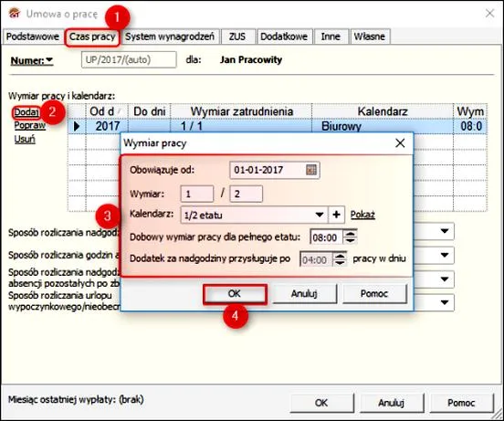Screen dimensions: 504x421
Task: Confirm the Wymiar pracy dialog with OK
Action: point(235,294)
